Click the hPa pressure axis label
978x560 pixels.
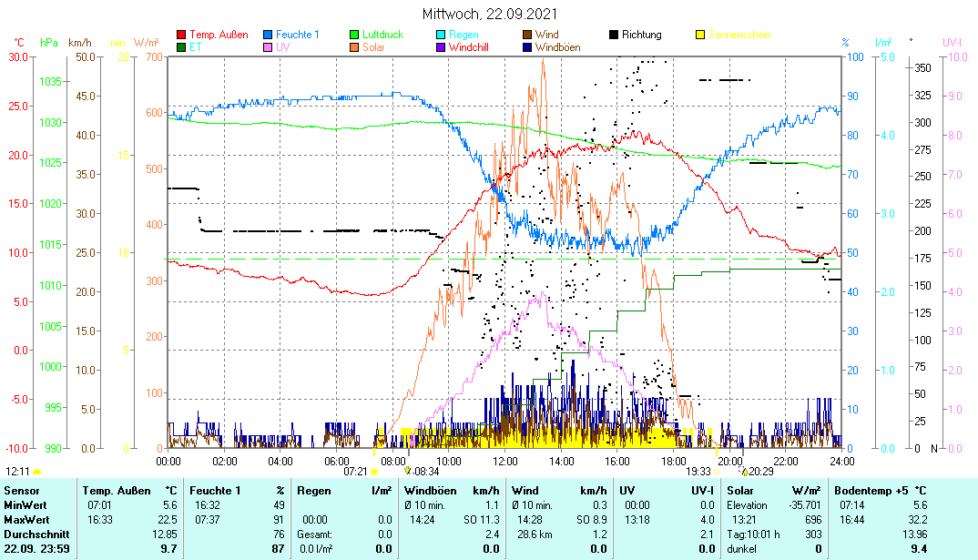point(48,43)
